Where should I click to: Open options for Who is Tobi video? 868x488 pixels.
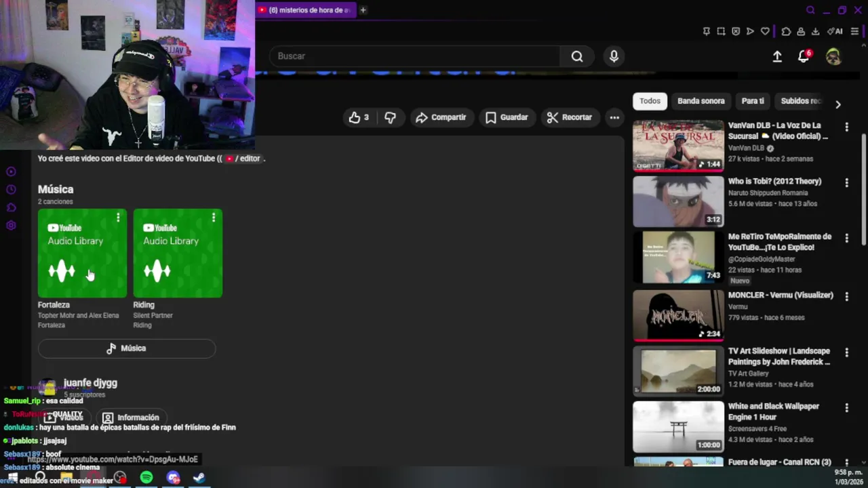(846, 182)
